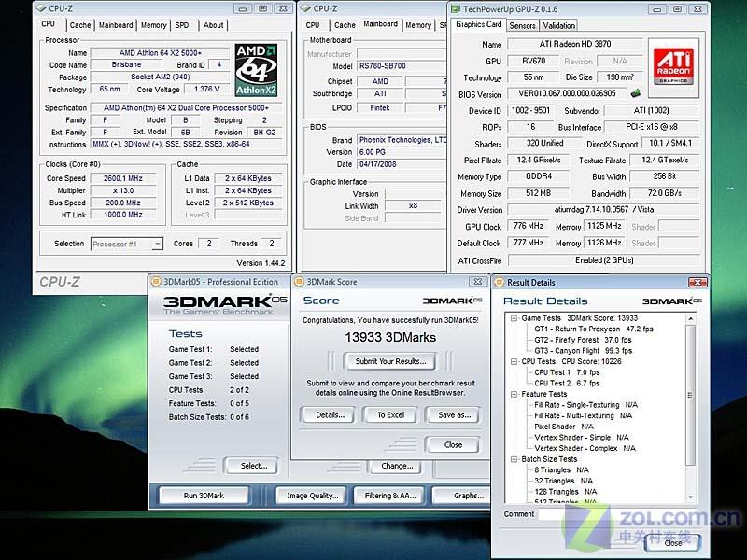Click the RS780-SB700 motherboard model field

pos(402,66)
